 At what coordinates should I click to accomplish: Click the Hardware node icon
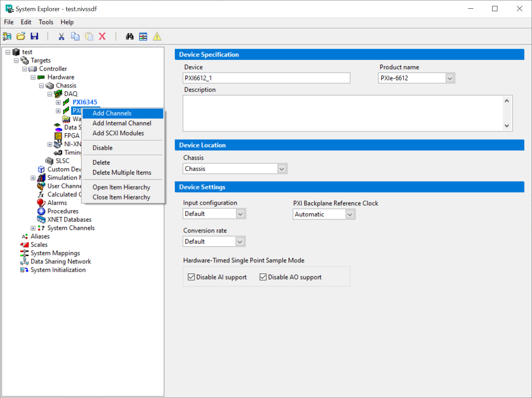point(41,77)
